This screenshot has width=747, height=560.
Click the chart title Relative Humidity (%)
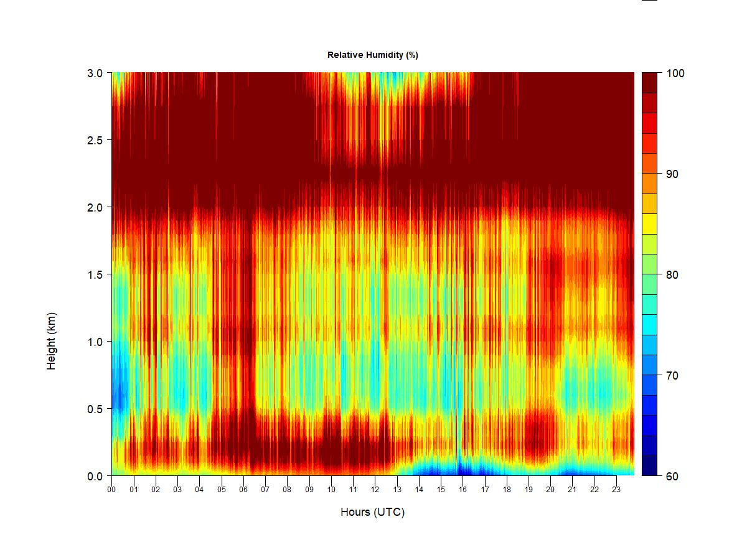[373, 55]
